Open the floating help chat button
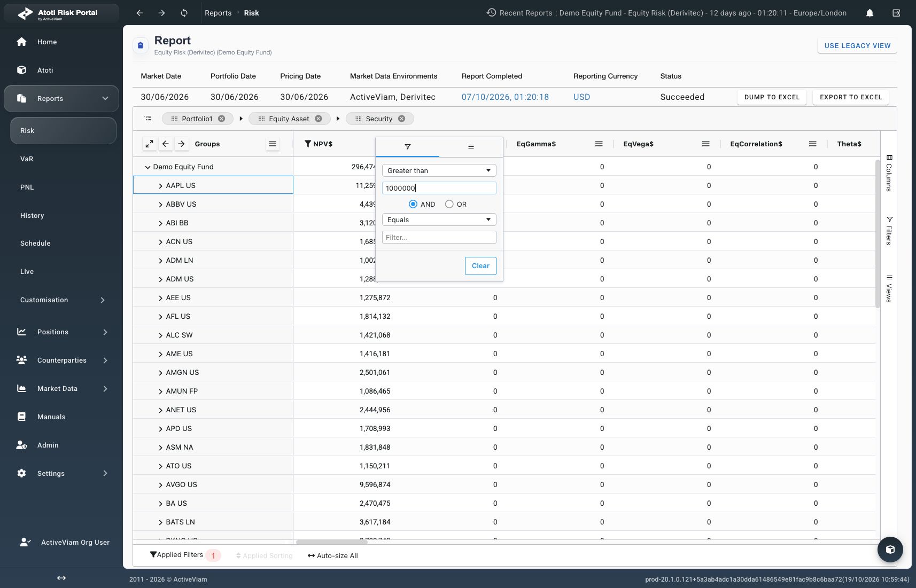Screen dimensions: 916x588 (x=890, y=549)
